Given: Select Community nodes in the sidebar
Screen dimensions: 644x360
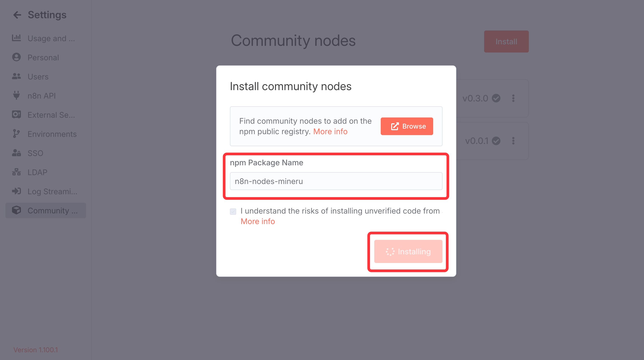Looking at the screenshot, I should click(46, 210).
